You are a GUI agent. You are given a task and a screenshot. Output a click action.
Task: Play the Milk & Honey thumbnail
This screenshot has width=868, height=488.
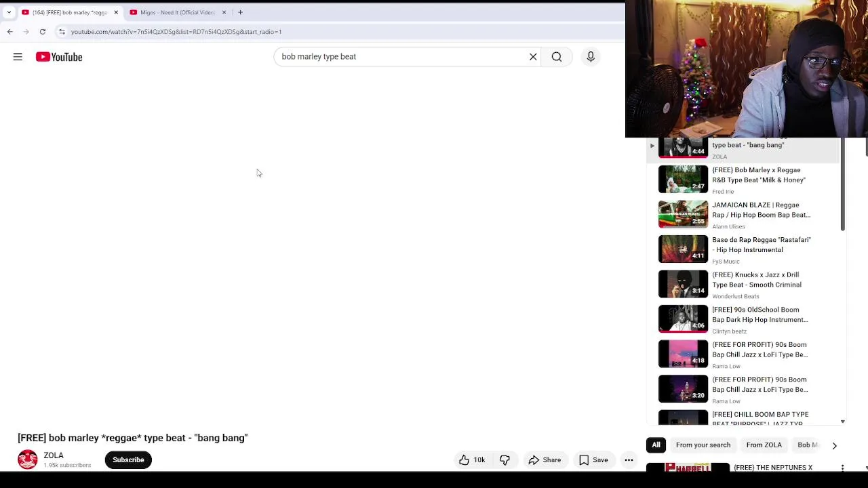tap(683, 179)
